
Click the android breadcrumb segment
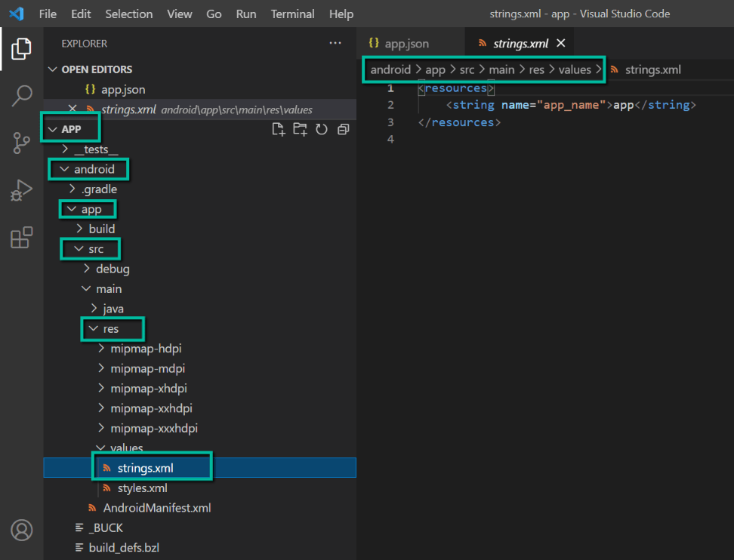(390, 69)
